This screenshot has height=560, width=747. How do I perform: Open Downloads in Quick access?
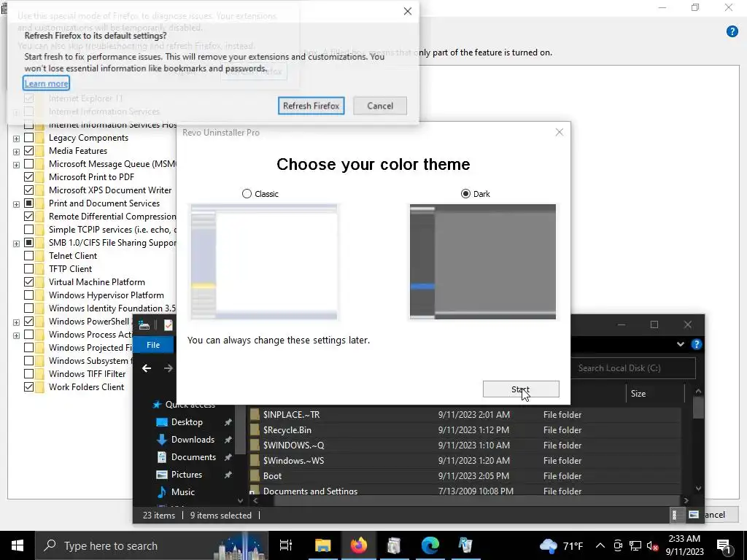pos(193,440)
